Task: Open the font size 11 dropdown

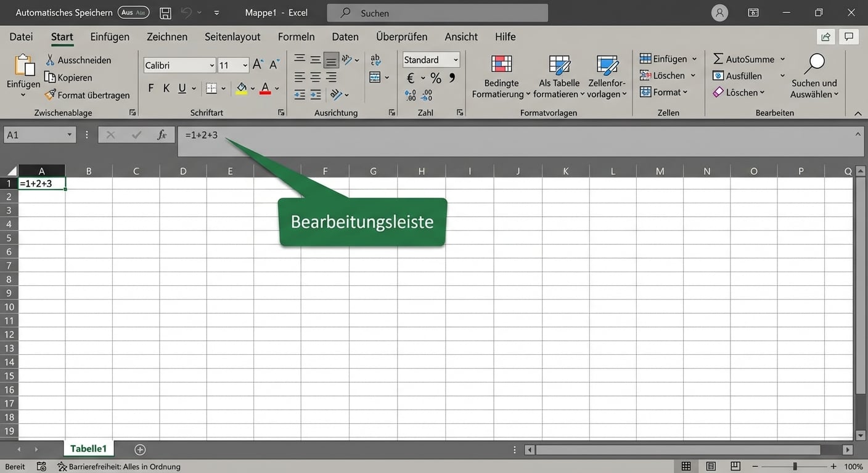Action: pyautogui.click(x=245, y=65)
